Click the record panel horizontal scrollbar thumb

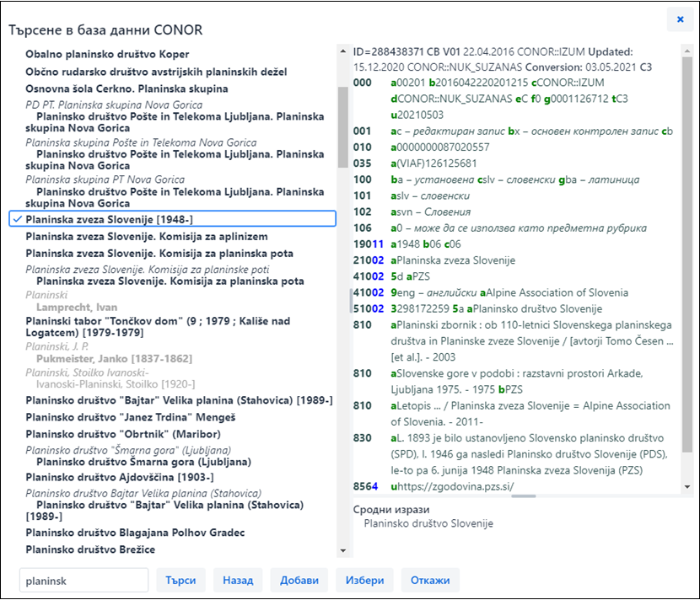[x=524, y=496]
